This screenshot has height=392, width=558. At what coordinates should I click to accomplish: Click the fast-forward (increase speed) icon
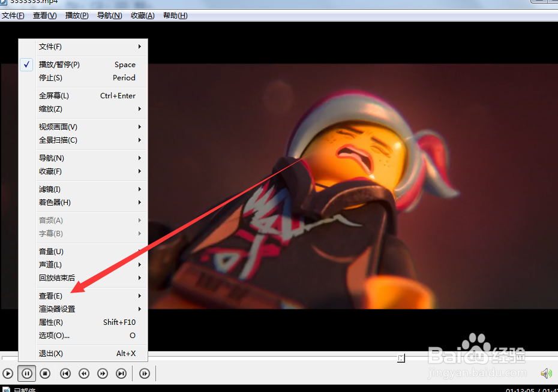(103, 373)
